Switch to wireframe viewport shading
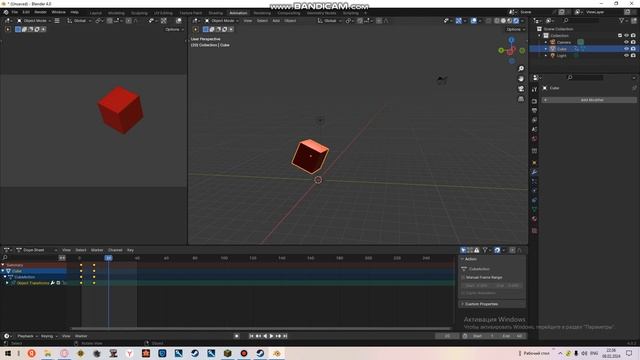 pyautogui.click(x=497, y=20)
